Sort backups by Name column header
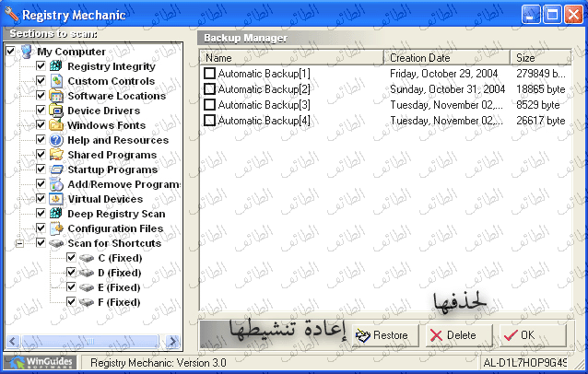The image size is (588, 374). click(x=292, y=58)
